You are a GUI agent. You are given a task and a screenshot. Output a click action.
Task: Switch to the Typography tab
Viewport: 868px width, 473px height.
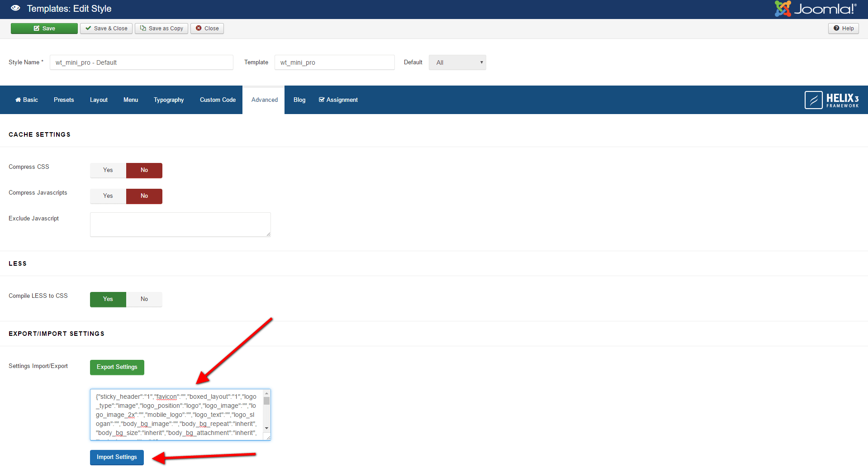169,100
